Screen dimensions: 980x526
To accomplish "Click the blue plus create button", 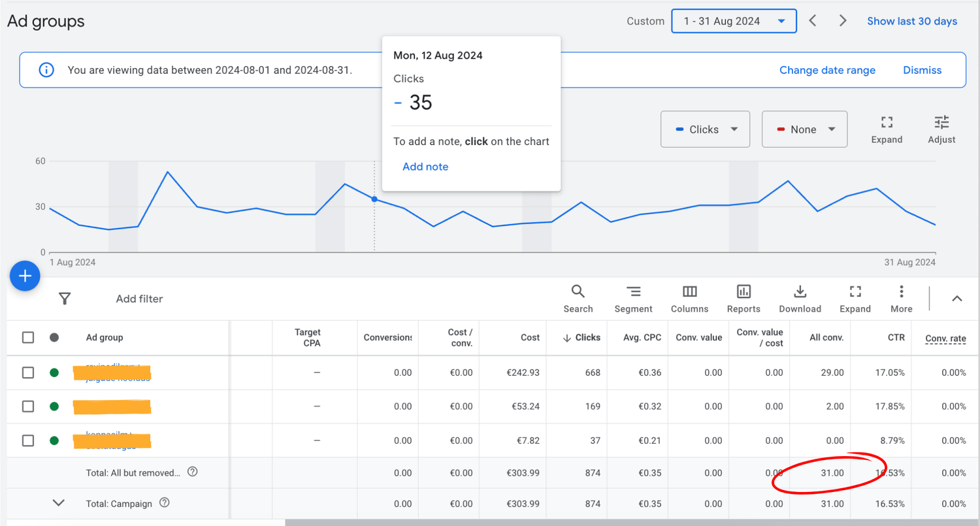I will pyautogui.click(x=25, y=276).
